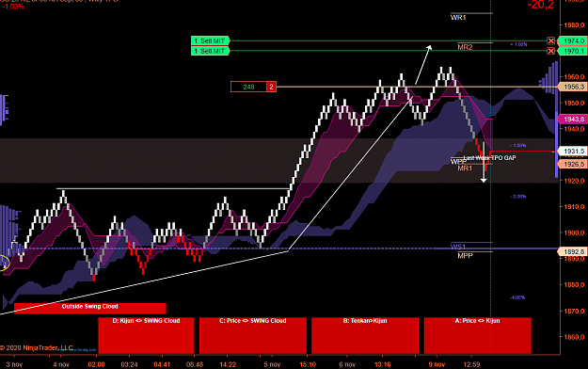Click the 12:59 time axis label
This screenshot has width=588, height=369.
pyautogui.click(x=471, y=364)
